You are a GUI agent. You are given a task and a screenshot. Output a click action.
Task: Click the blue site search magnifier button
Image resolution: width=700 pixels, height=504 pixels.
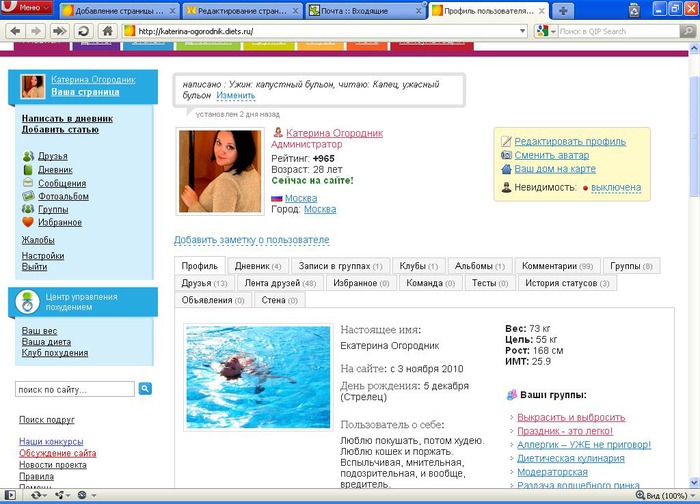coord(145,389)
